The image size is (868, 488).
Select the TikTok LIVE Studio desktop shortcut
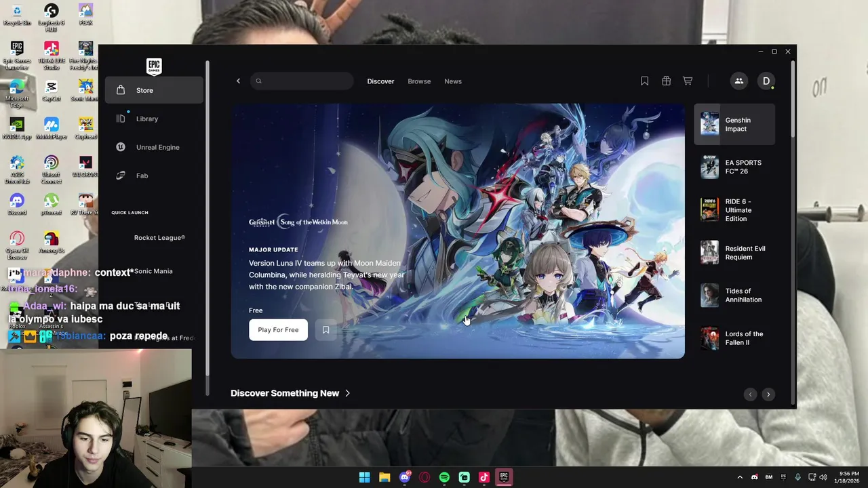pyautogui.click(x=51, y=56)
